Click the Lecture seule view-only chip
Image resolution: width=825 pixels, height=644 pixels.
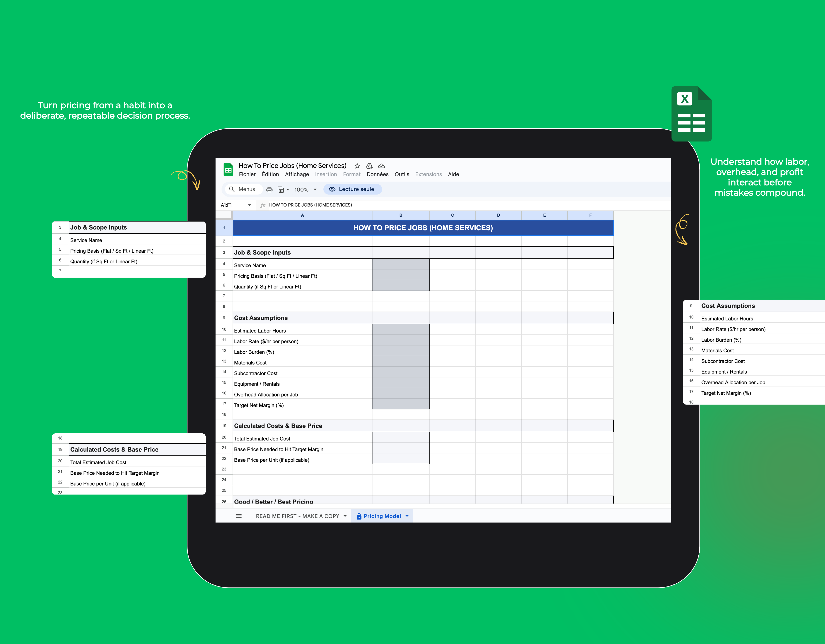tap(352, 189)
